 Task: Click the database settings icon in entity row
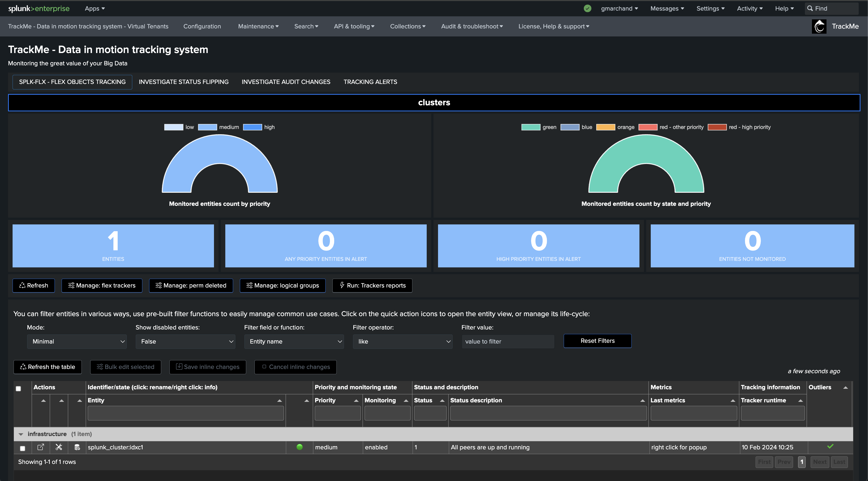click(x=77, y=447)
